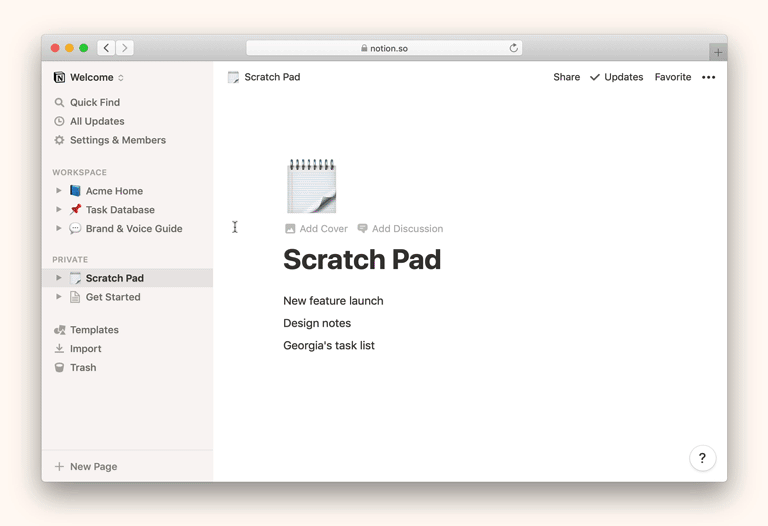
Task: Click Import in the sidebar
Action: [85, 348]
